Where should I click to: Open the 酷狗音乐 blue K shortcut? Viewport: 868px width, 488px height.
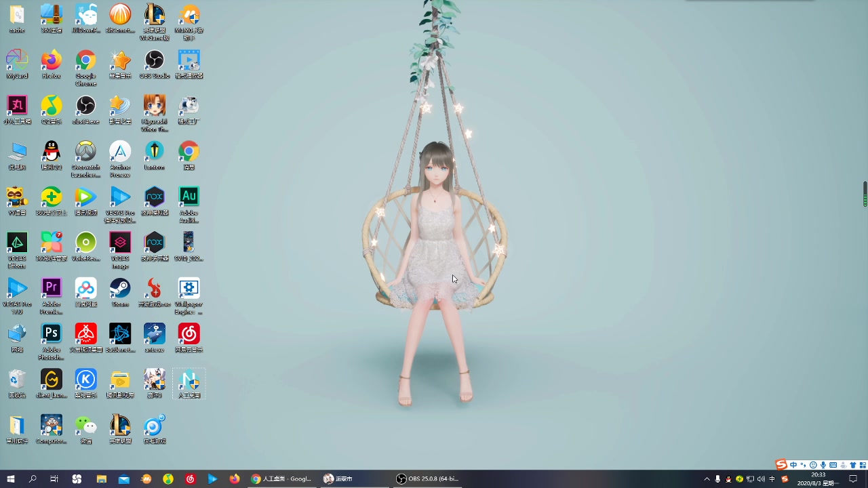pos(85,383)
